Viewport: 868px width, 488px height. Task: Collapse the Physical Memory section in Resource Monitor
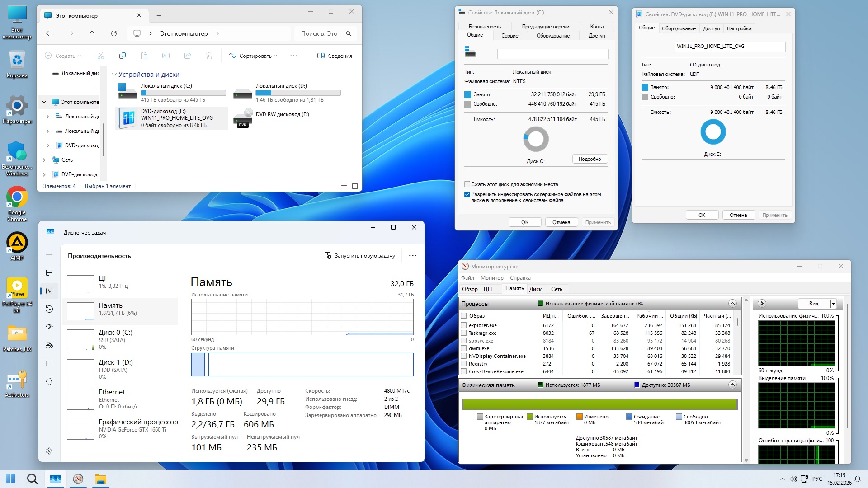[x=732, y=385]
